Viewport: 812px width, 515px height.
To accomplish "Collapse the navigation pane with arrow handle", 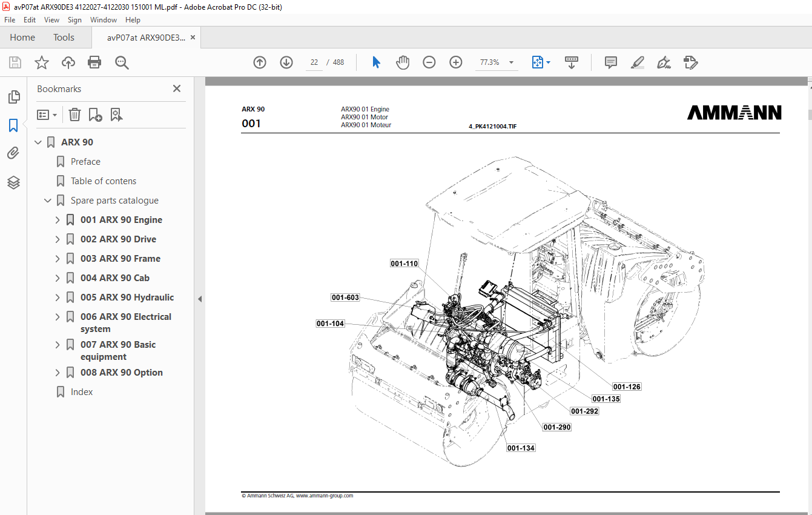I will click(x=199, y=299).
